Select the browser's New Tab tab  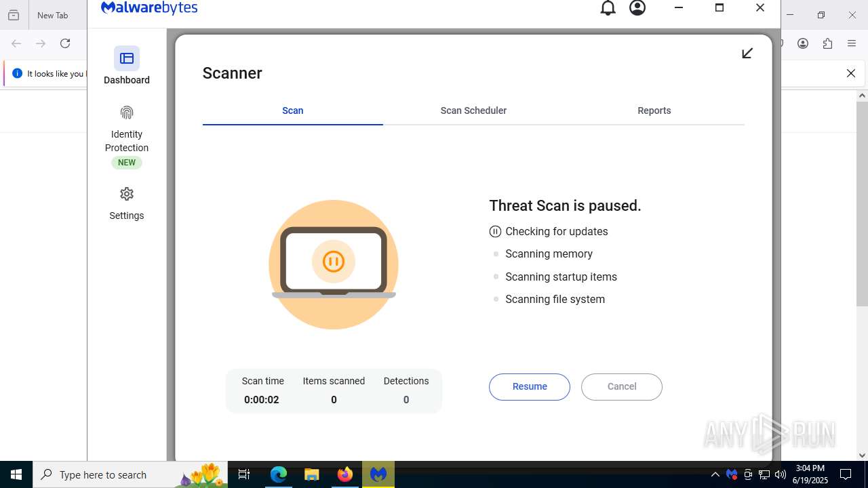pyautogui.click(x=52, y=15)
